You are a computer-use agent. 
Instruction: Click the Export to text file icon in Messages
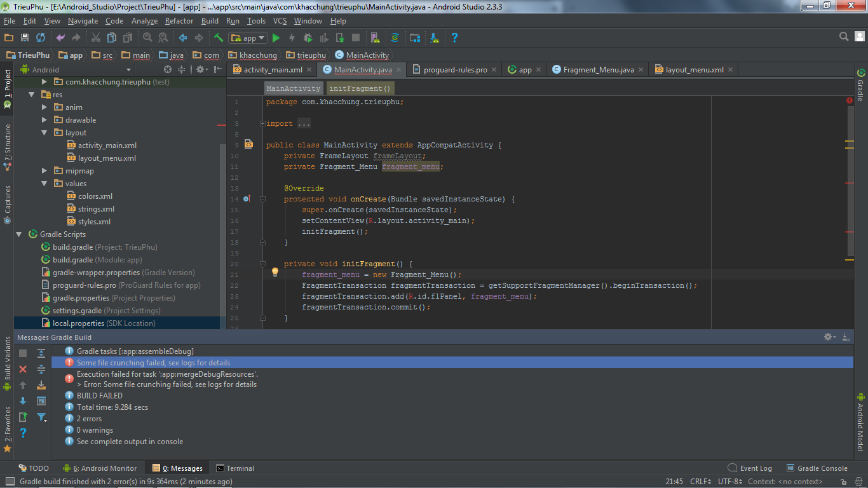click(x=23, y=417)
